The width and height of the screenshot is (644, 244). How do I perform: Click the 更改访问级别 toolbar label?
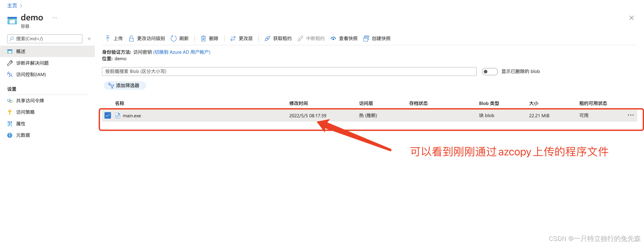pyautogui.click(x=151, y=38)
